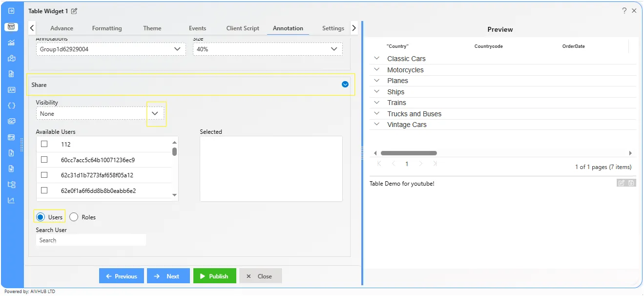Collapse the Share section
Viewport: 644px width, 296px height.
345,85
